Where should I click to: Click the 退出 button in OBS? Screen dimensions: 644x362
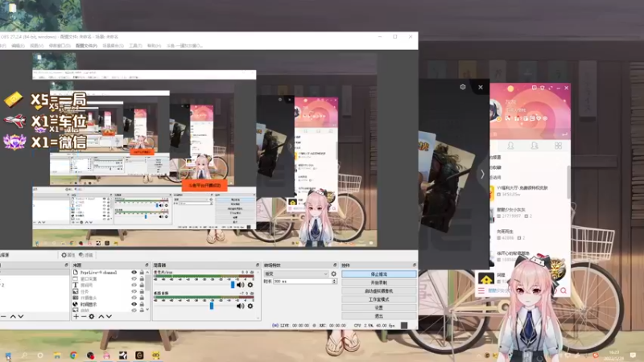378,316
